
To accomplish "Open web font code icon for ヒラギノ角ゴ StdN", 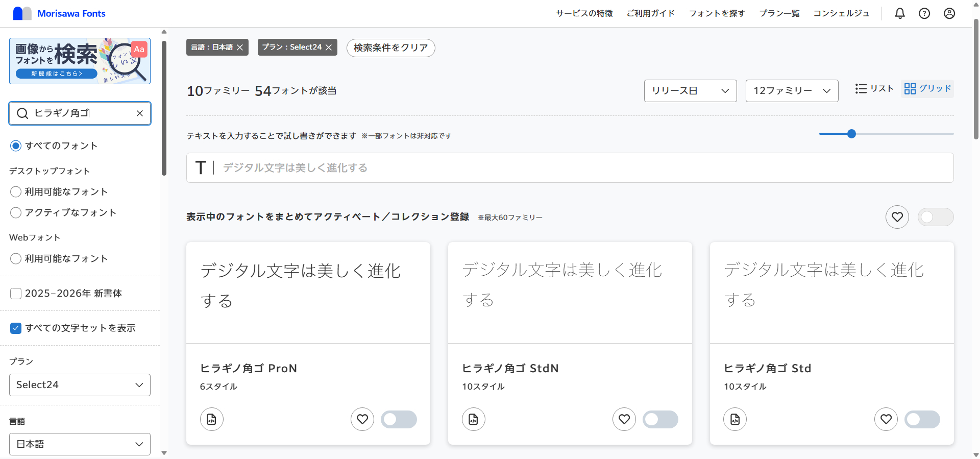I will point(473,420).
